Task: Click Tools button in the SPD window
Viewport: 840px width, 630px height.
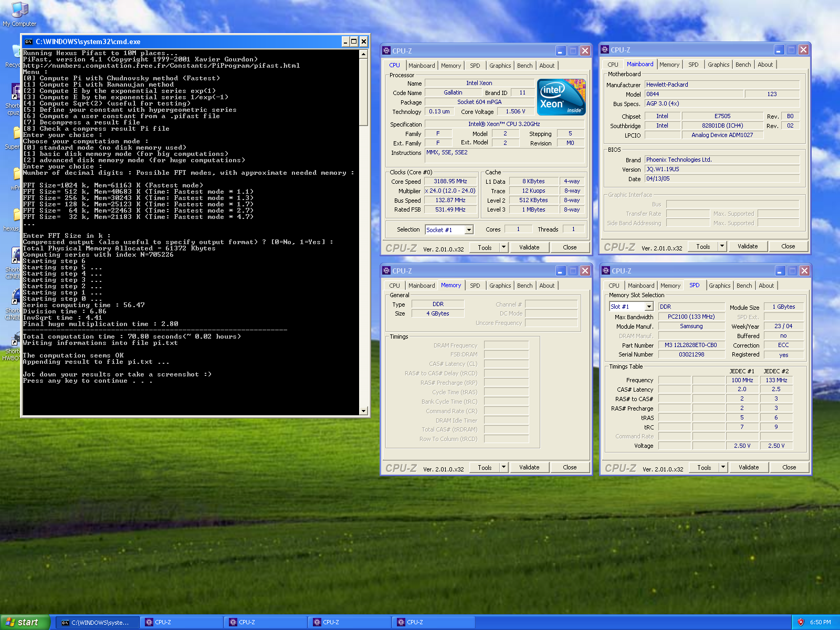Action: 704,467
